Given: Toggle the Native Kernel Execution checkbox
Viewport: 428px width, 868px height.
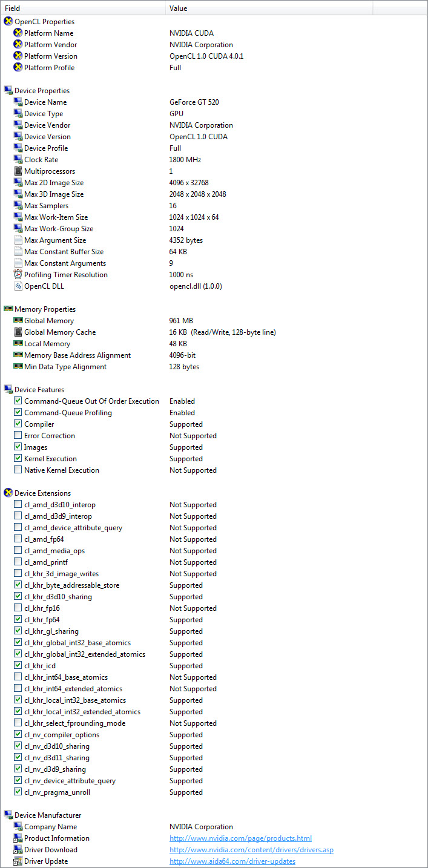Looking at the screenshot, I should [18, 470].
